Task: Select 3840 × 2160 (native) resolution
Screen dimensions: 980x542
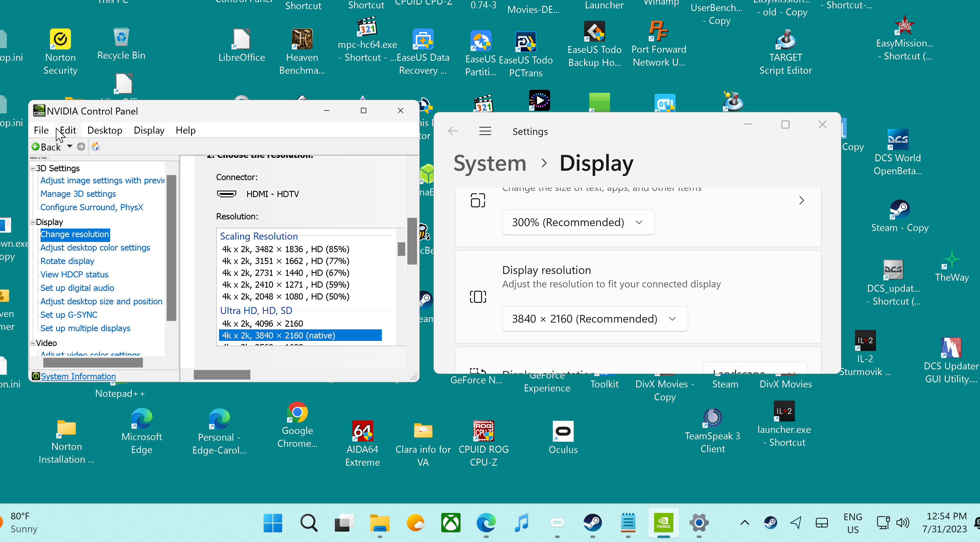Action: click(x=300, y=335)
